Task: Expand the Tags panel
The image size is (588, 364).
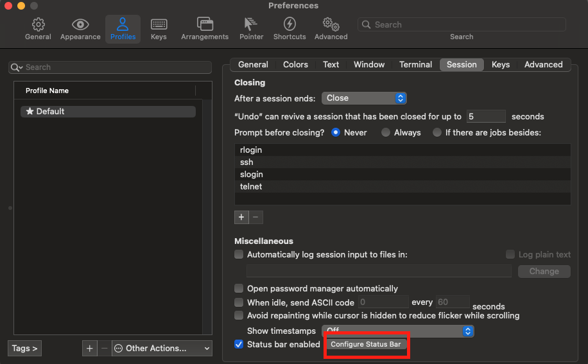Action: (25, 348)
